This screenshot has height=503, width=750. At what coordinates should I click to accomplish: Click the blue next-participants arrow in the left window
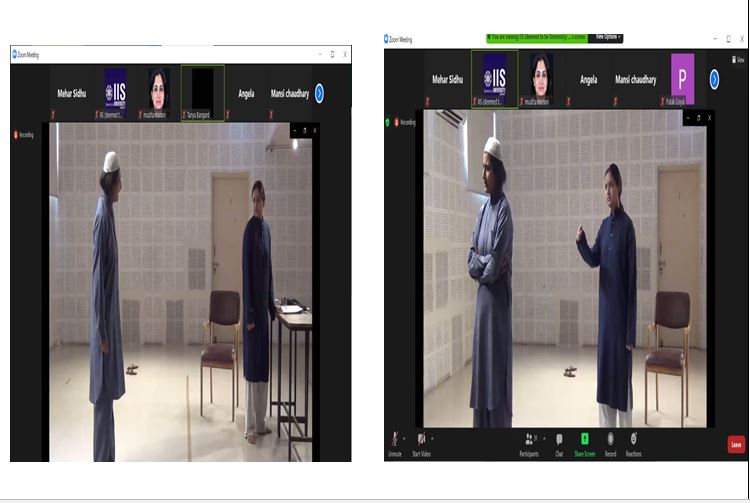(319, 93)
